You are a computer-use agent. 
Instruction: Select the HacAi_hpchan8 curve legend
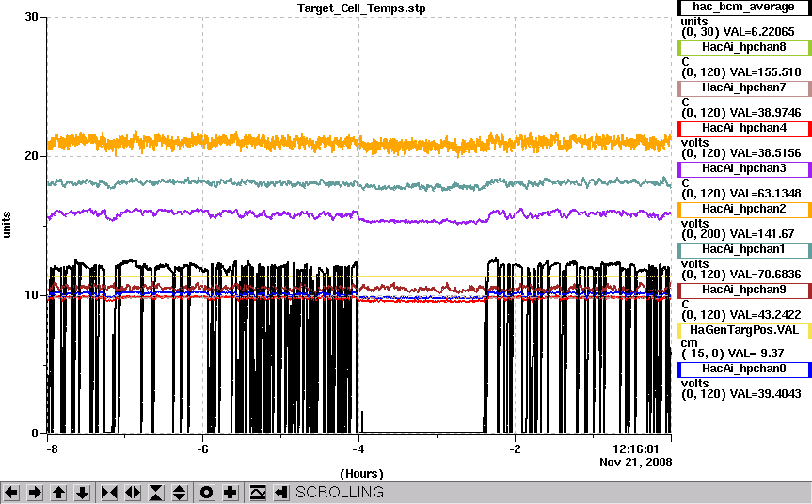tap(744, 48)
